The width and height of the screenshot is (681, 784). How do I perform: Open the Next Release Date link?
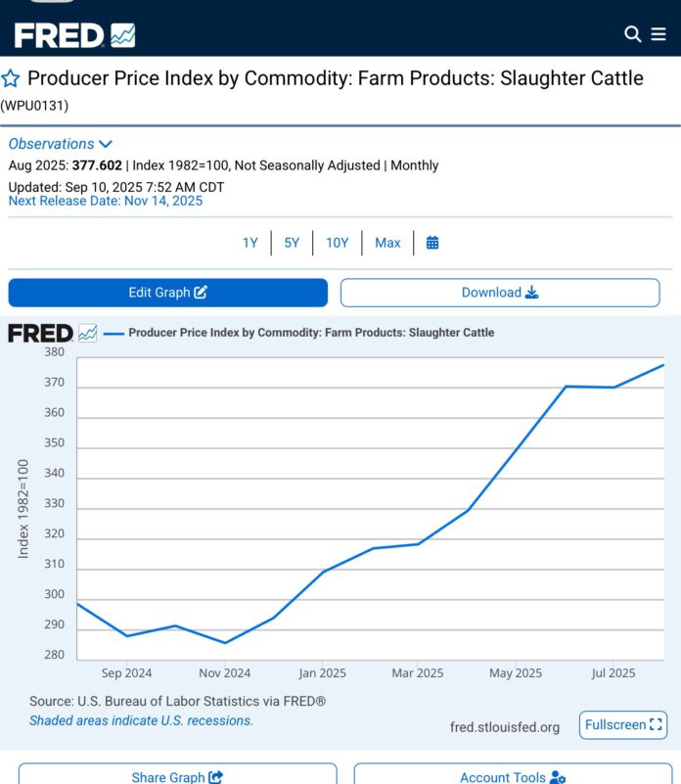click(106, 201)
